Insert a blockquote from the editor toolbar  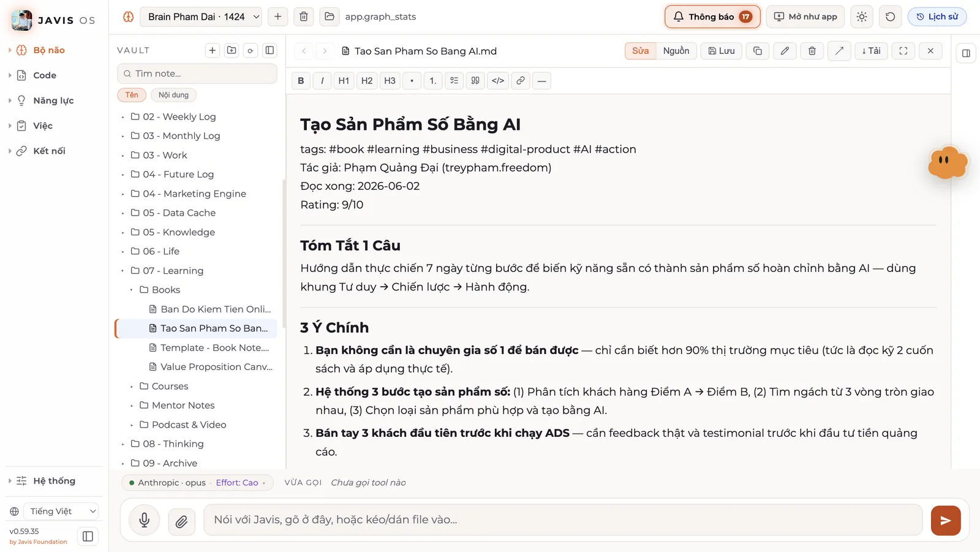coord(475,80)
